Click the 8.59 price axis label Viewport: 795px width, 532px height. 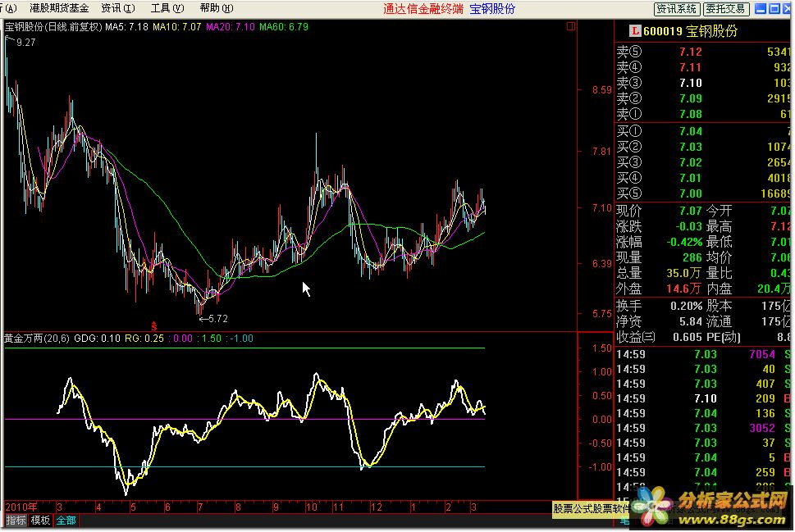[602, 90]
